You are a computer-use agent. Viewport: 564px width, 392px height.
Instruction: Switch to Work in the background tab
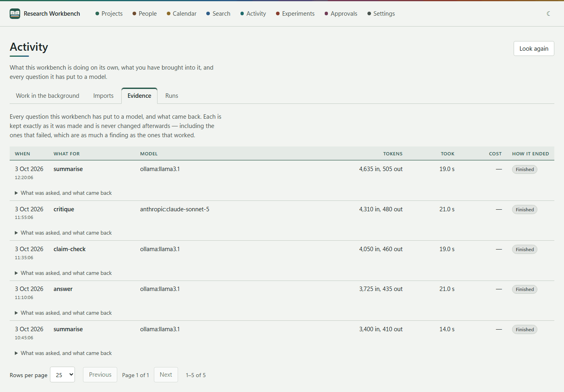[48, 96]
